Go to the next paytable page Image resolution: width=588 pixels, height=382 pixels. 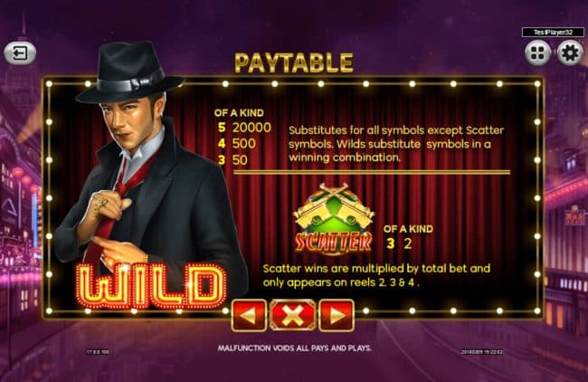click(x=337, y=316)
